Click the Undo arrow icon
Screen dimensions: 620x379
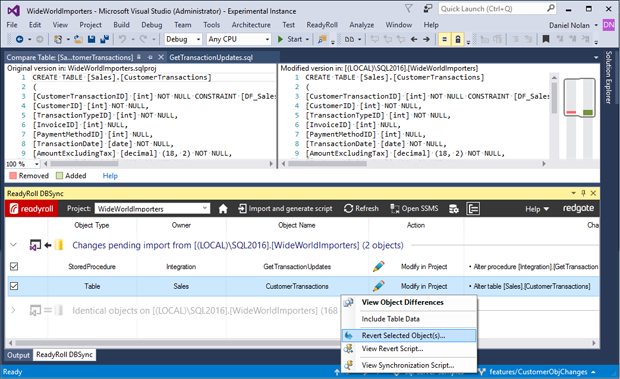[123, 39]
